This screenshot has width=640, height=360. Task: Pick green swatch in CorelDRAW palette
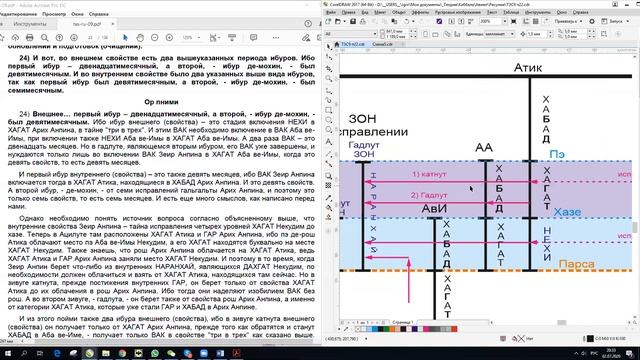click(x=386, y=329)
